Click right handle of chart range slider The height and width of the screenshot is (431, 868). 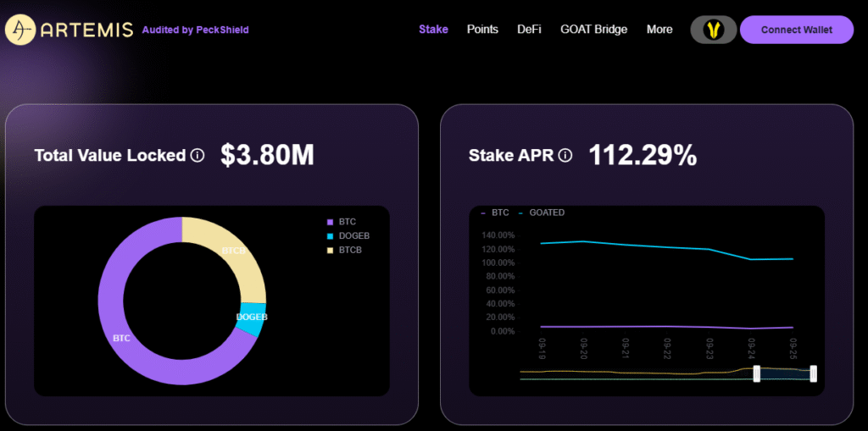(x=813, y=373)
